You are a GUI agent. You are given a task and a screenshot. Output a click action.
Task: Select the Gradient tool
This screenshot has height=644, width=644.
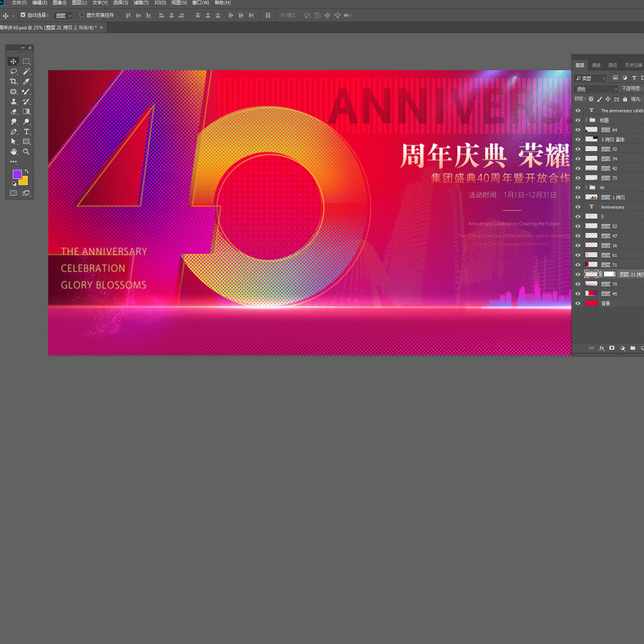26,112
